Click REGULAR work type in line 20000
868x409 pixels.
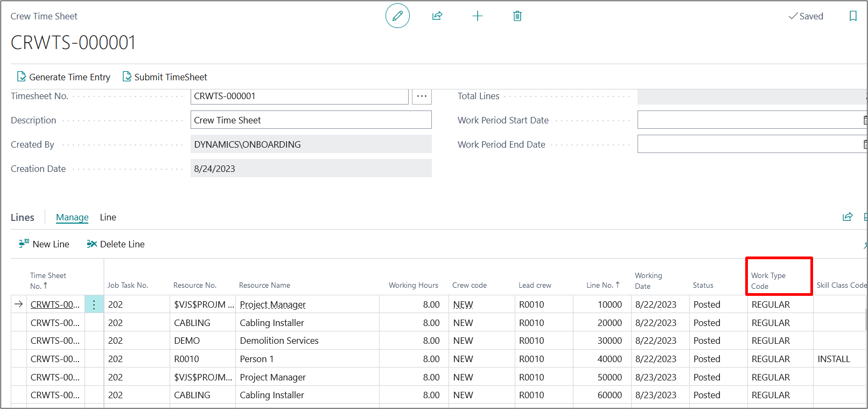pos(780,323)
